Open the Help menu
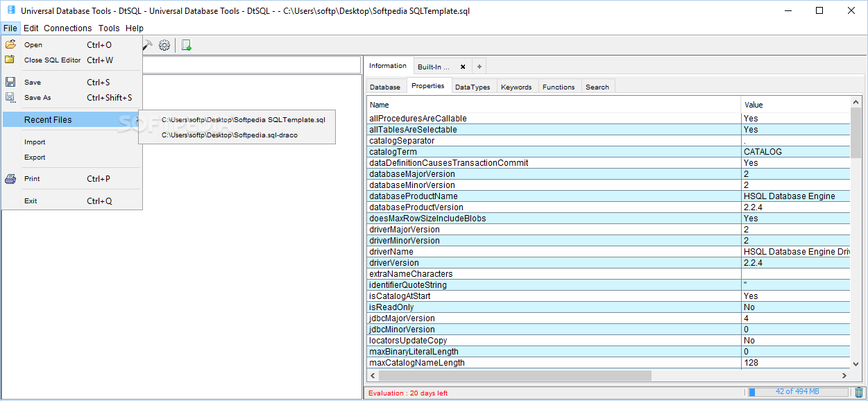 tap(135, 28)
